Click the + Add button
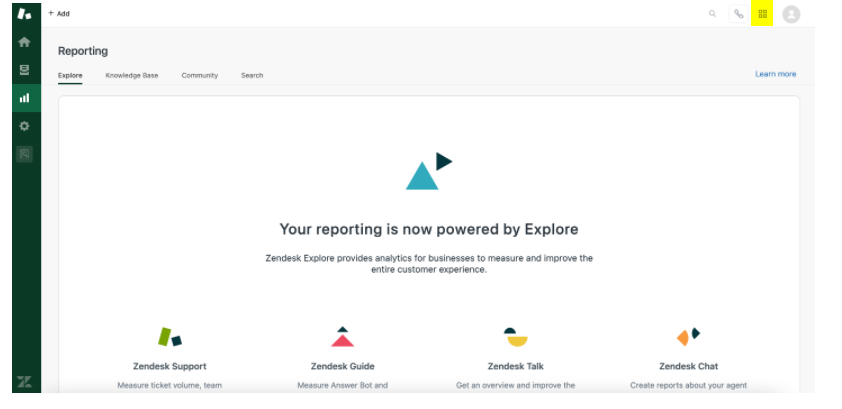Screen dimensions: 842x409 click(59, 14)
